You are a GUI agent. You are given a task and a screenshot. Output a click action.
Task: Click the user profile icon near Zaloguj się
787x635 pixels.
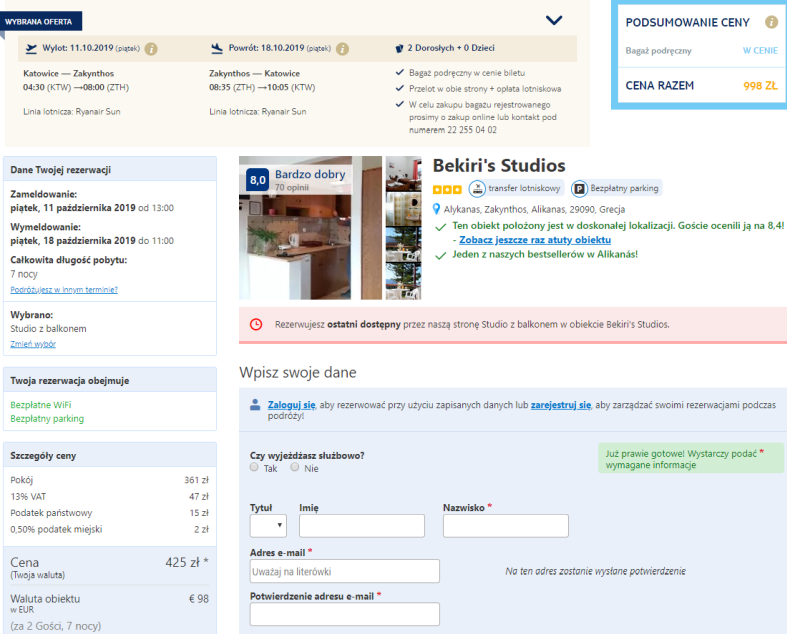[x=255, y=405]
